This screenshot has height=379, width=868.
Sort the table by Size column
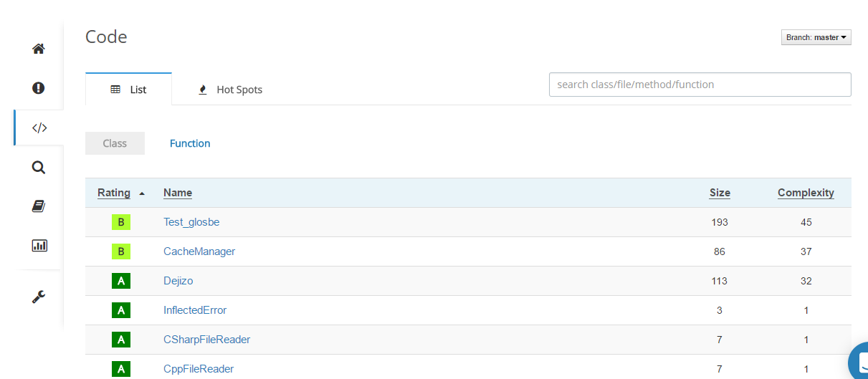point(720,193)
